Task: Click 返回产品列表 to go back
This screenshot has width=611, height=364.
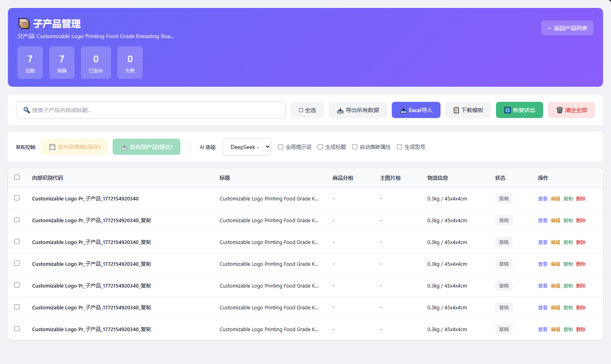Action: [x=567, y=28]
